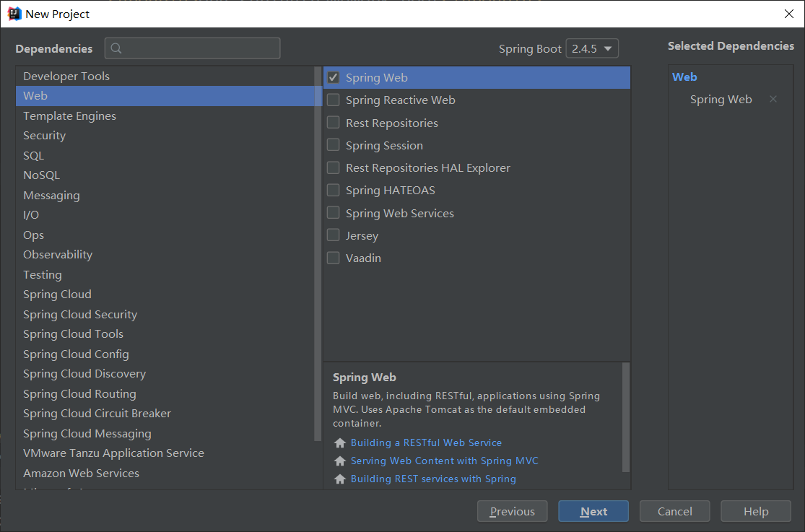Click the search magnifier icon in Dependencies field

pos(116,48)
